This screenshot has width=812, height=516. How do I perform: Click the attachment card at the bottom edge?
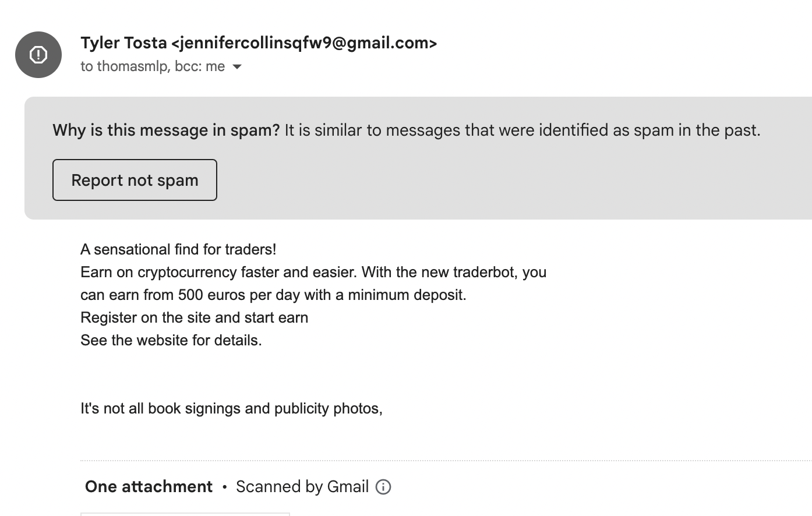(x=185, y=515)
